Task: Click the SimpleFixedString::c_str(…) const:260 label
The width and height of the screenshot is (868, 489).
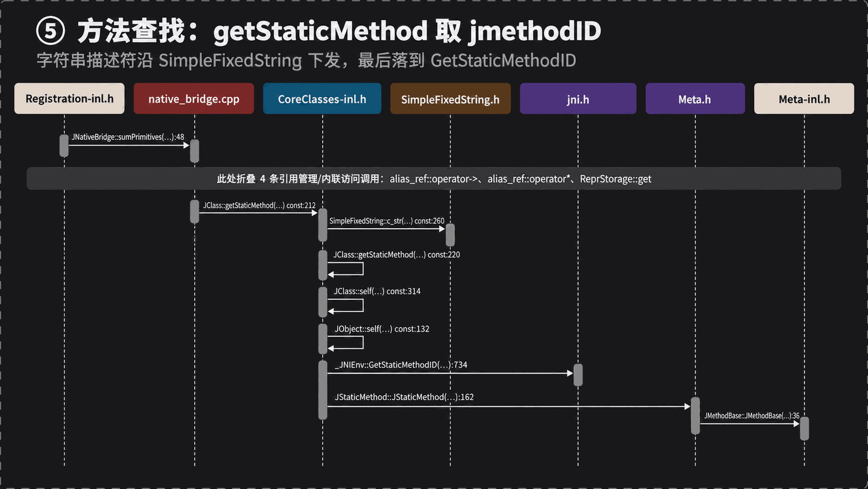Action: pyautogui.click(x=387, y=221)
